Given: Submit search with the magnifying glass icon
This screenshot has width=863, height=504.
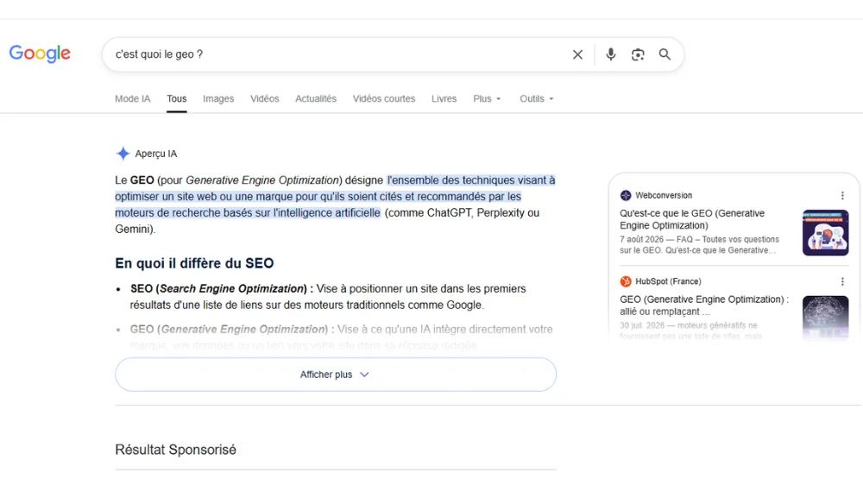Looking at the screenshot, I should 665,54.
